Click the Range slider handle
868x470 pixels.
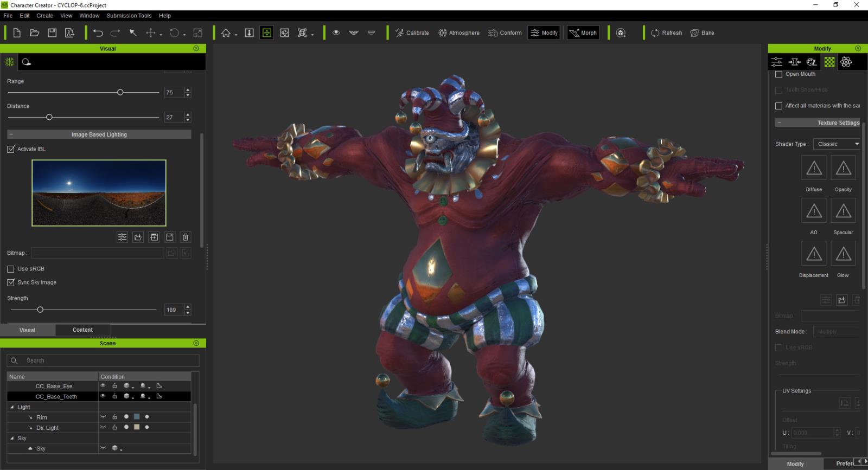[120, 92]
